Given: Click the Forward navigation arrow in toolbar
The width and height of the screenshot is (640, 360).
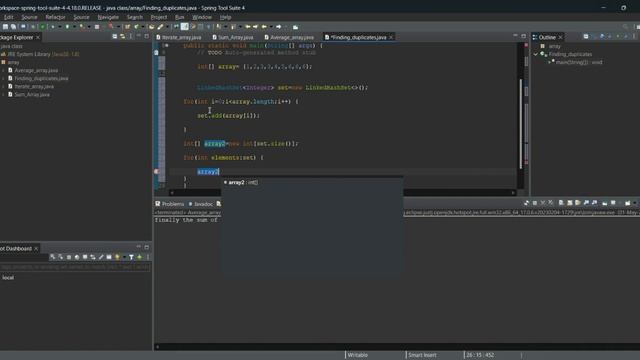Looking at the screenshot, I should [x=279, y=27].
